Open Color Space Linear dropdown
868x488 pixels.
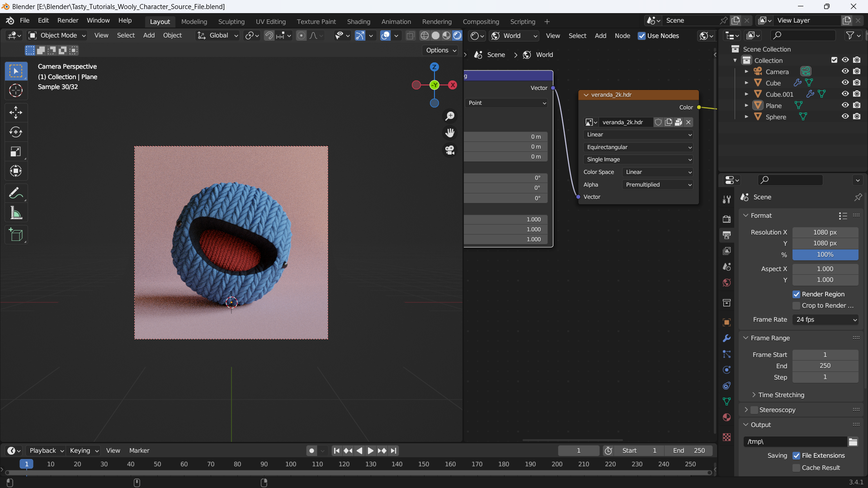pyautogui.click(x=658, y=172)
